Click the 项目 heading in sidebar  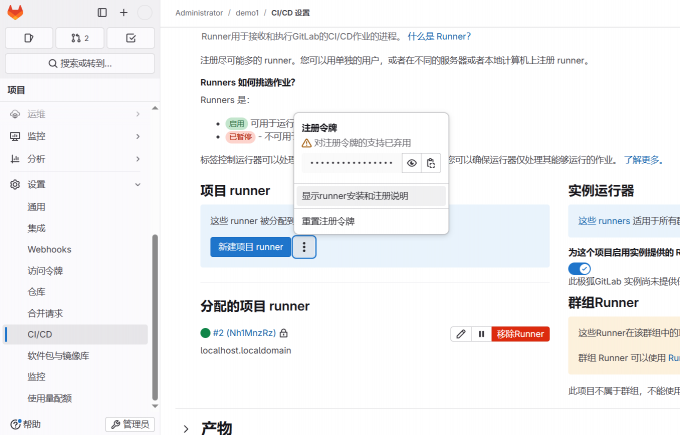tap(16, 90)
